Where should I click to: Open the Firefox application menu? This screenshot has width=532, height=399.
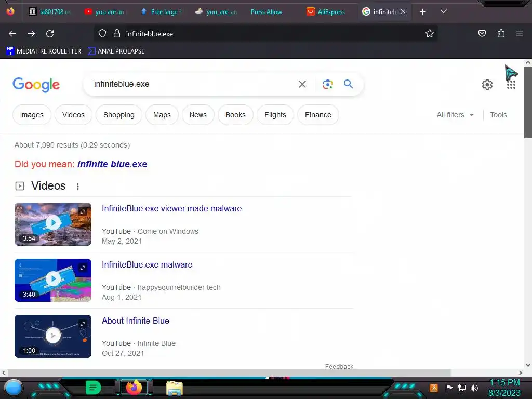coord(520,34)
